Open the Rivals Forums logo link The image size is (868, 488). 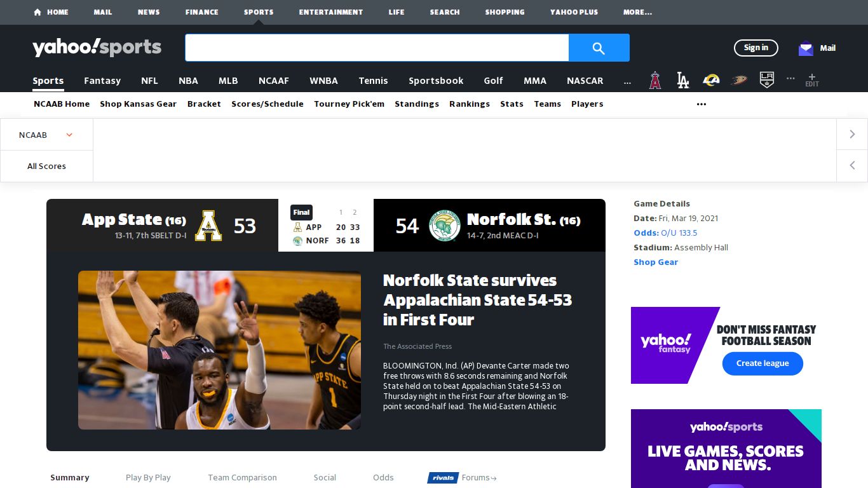tap(462, 478)
